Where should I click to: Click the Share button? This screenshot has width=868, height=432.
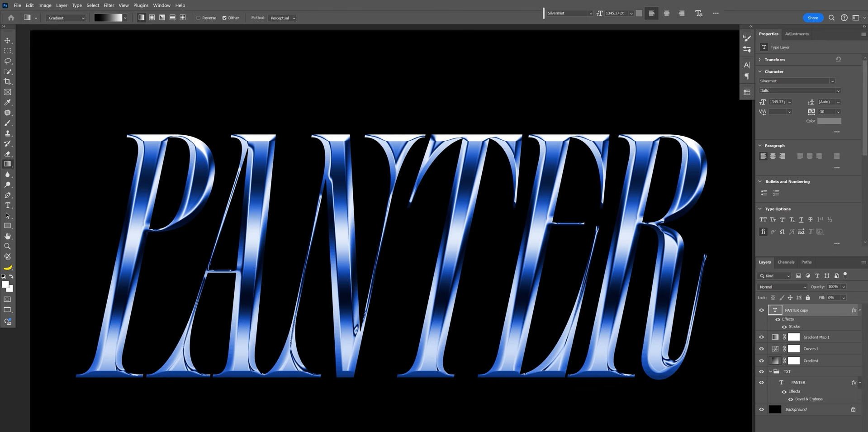(813, 18)
